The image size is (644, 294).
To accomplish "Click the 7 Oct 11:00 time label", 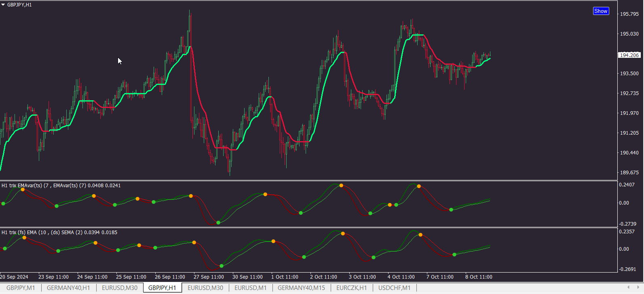I will coord(440,277).
